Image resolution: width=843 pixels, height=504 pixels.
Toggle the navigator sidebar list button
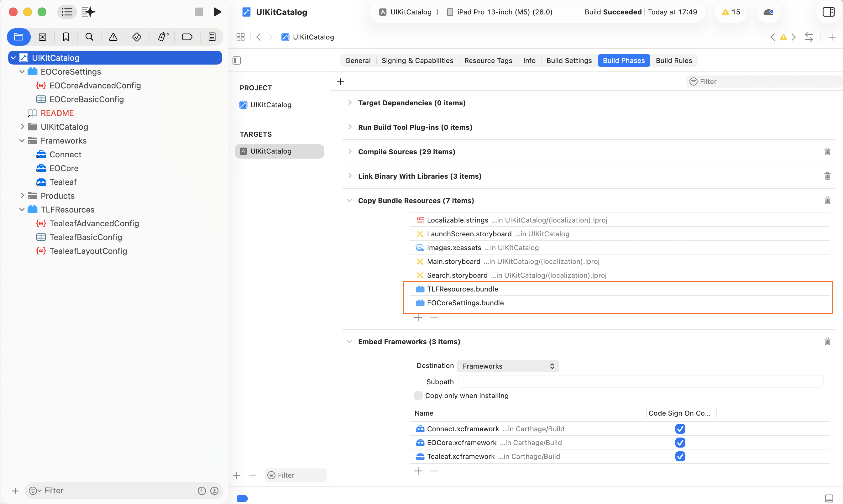[x=67, y=12]
